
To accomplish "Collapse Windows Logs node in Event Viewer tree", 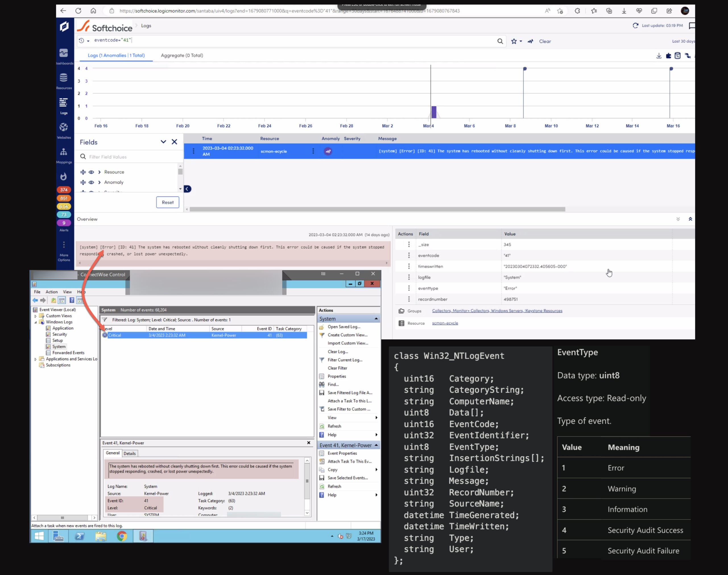I will pos(36,322).
